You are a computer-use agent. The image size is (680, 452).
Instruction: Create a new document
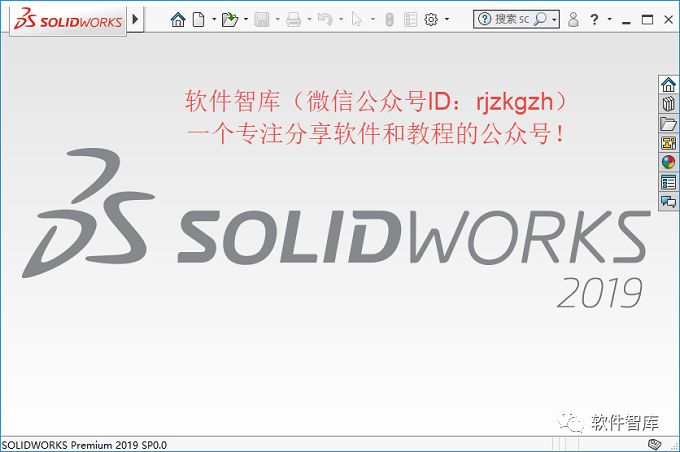[199, 20]
